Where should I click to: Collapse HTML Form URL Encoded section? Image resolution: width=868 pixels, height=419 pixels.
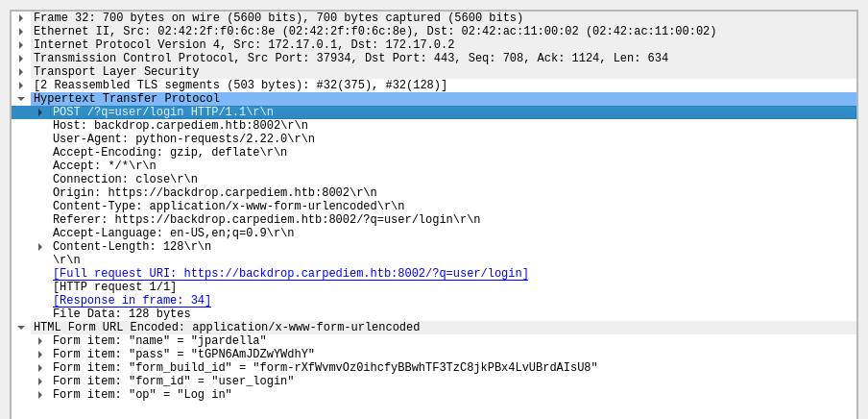pyautogui.click(x=21, y=328)
